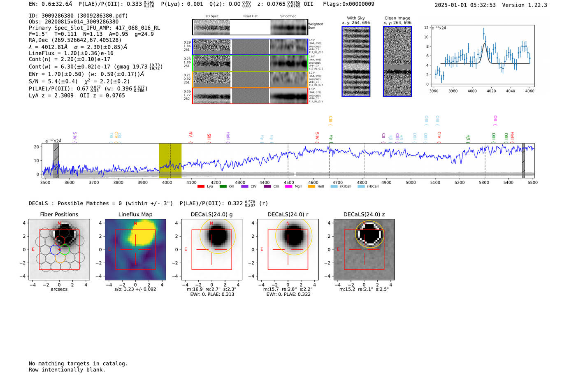Click the (H)CaII legend swatch
Screen dimensions: 576x392
(x=361, y=186)
